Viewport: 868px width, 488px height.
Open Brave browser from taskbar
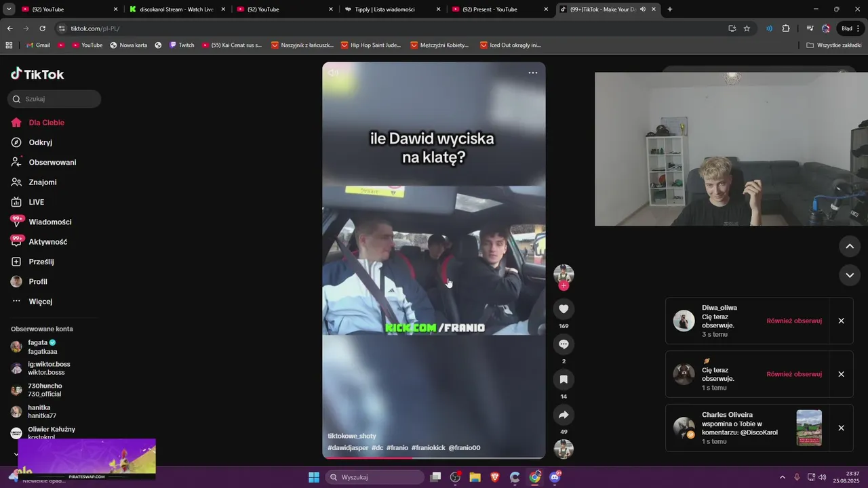[495, 477]
